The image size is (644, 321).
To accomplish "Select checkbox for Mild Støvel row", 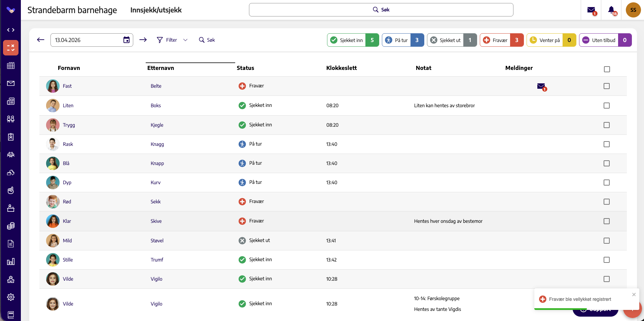I will tap(606, 241).
